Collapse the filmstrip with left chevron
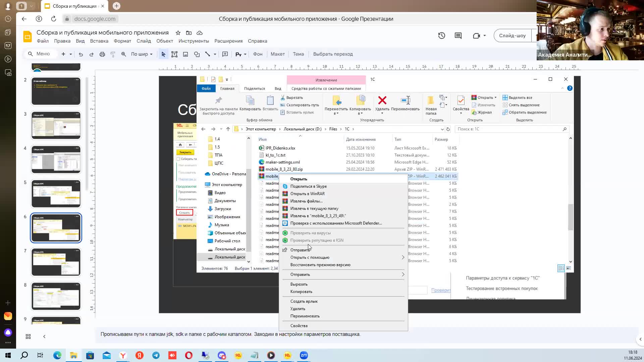Viewport: 644px width, 362px height. click(x=44, y=337)
